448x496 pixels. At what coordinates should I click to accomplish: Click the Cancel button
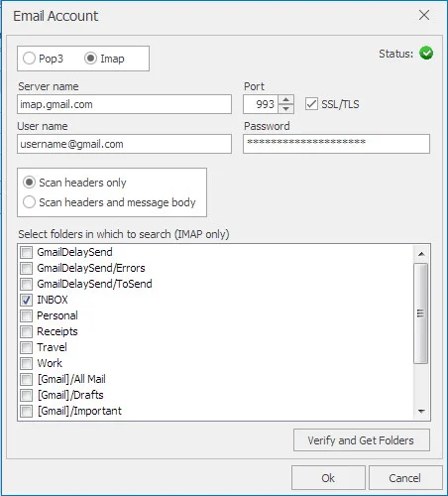coord(405,478)
